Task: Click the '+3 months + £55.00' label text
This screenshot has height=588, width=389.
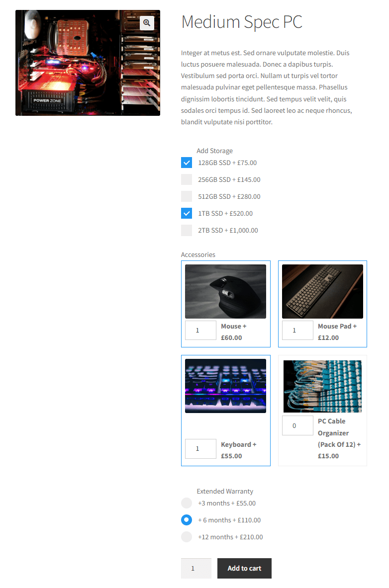Action: pos(227,503)
